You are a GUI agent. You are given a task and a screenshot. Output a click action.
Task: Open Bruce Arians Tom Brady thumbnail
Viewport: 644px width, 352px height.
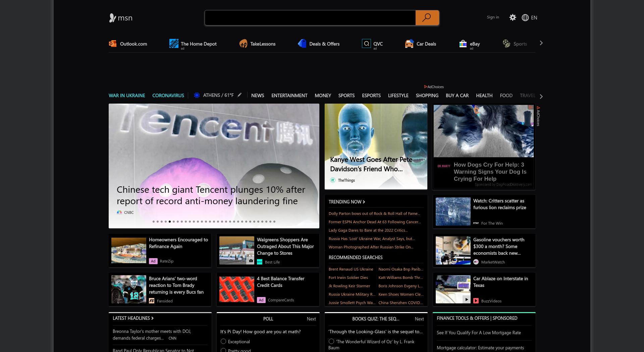129,289
